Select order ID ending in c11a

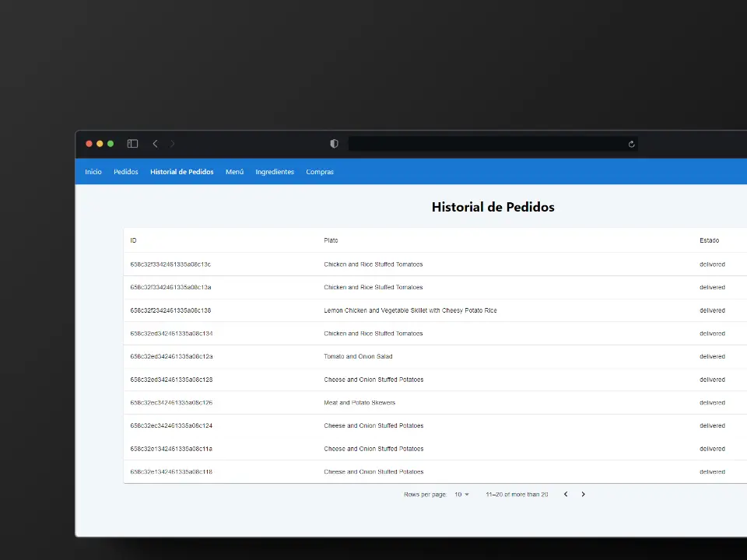pos(171,449)
